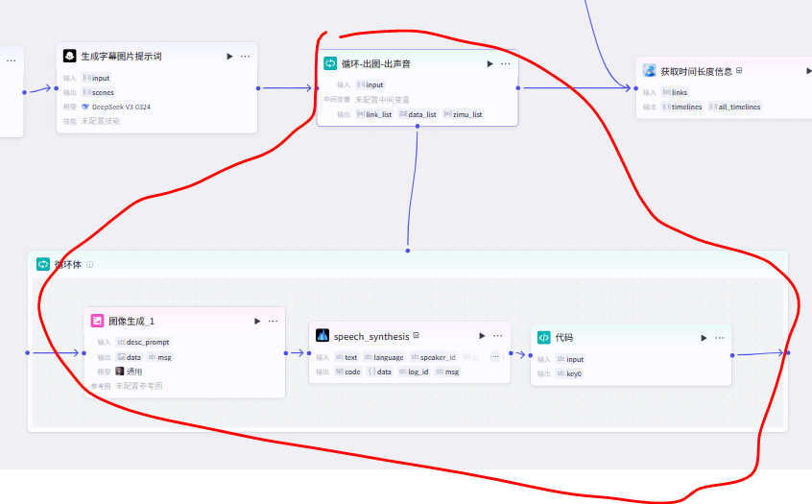Image resolution: width=812 pixels, height=504 pixels.
Task: Click DeepSeek V3 0324 model label
Action: point(121,107)
